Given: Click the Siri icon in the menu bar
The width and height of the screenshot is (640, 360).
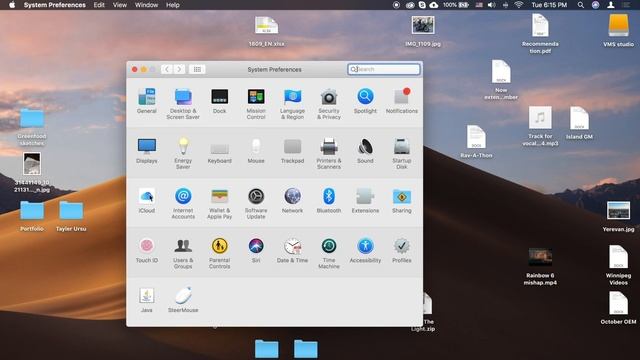Looking at the screenshot, I should coord(596,5).
